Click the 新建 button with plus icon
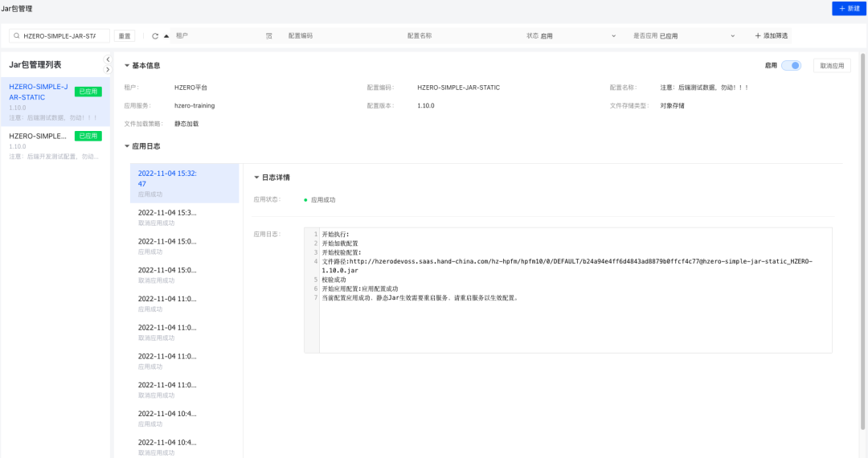This screenshot has height=458, width=868. (849, 8)
